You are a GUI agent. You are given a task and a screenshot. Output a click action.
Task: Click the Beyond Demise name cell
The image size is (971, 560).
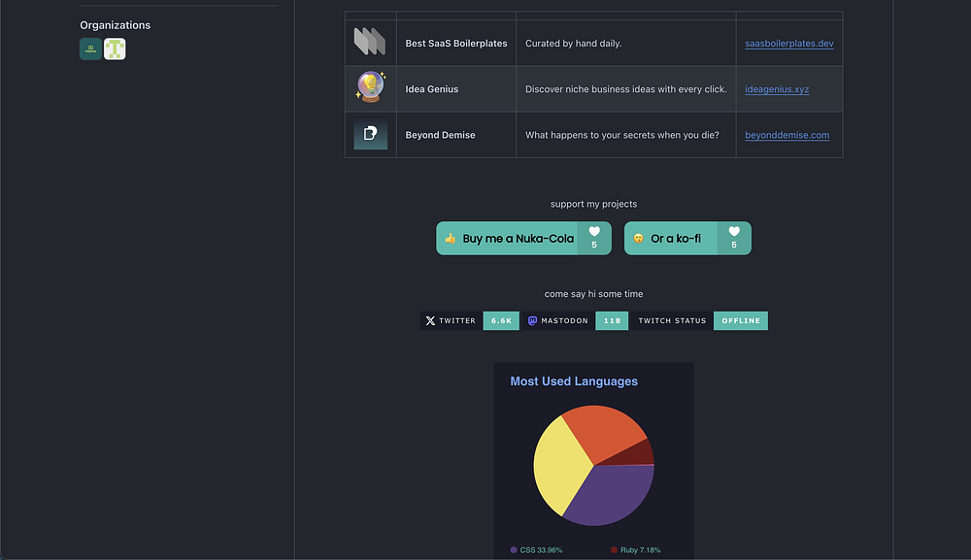[x=455, y=135]
